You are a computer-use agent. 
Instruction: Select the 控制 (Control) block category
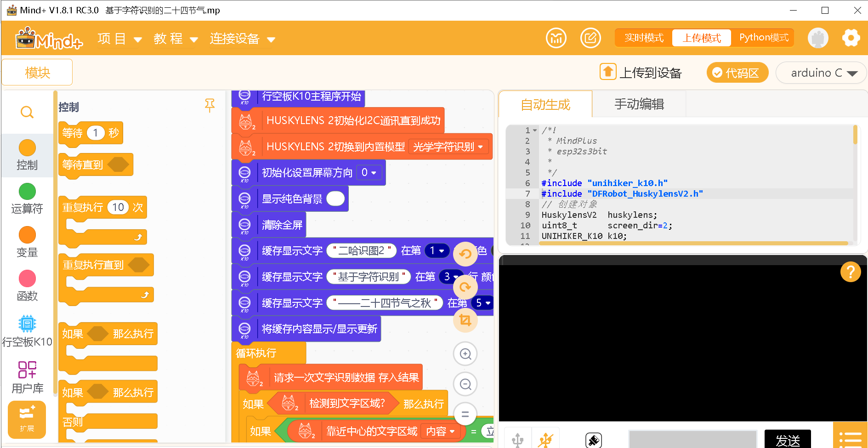click(27, 155)
